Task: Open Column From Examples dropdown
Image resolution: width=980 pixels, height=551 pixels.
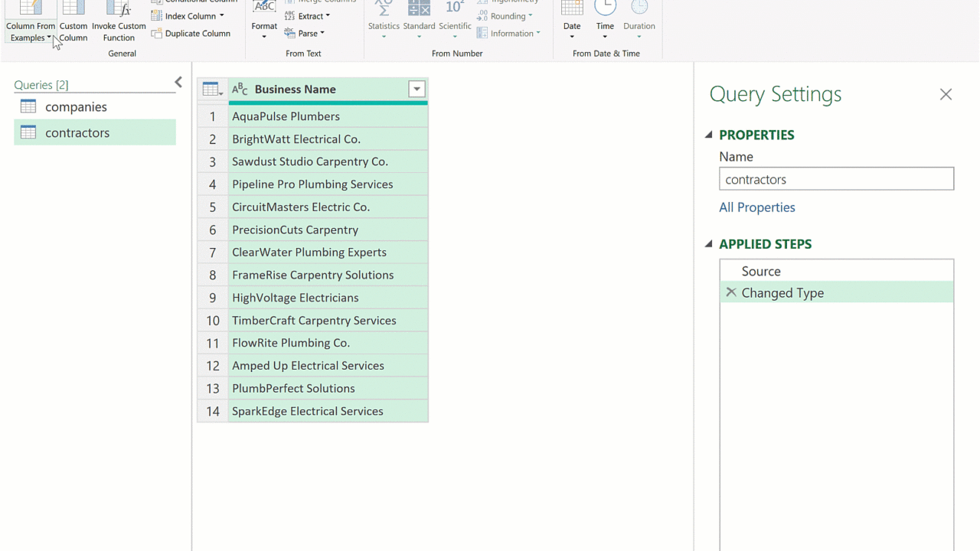Action: pos(31,32)
